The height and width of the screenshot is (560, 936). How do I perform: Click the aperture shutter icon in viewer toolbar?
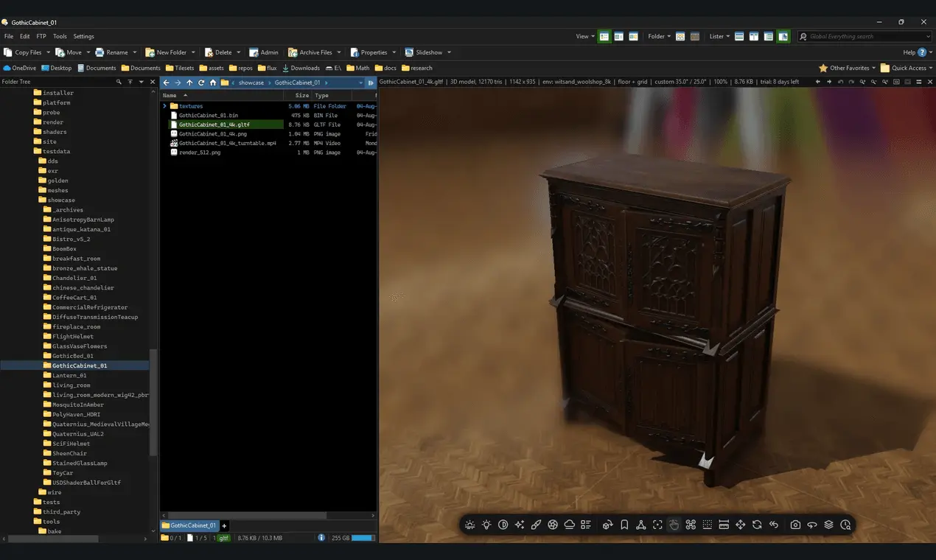coord(553,525)
